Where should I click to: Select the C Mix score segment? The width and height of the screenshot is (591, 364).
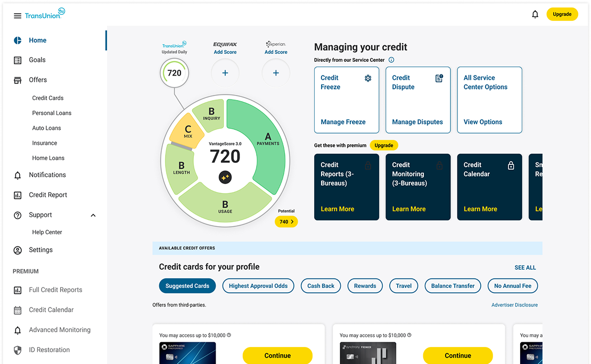[188, 131]
